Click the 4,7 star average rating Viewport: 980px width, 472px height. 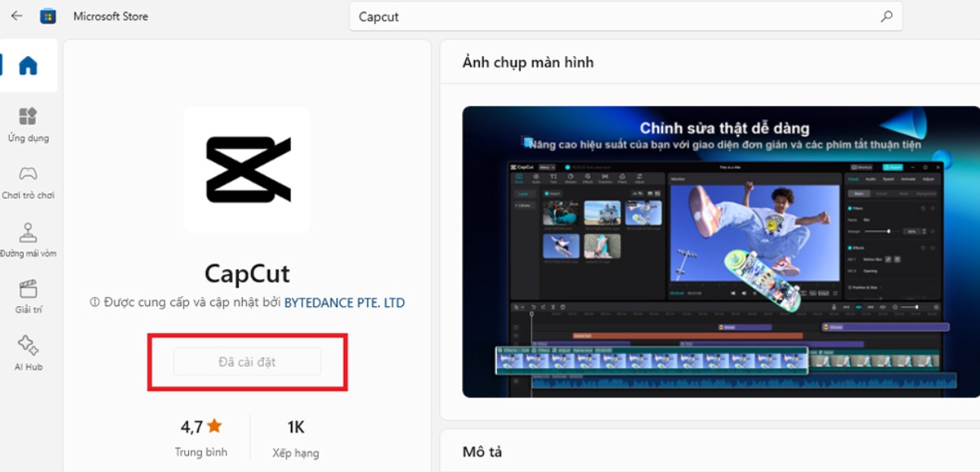[201, 426]
